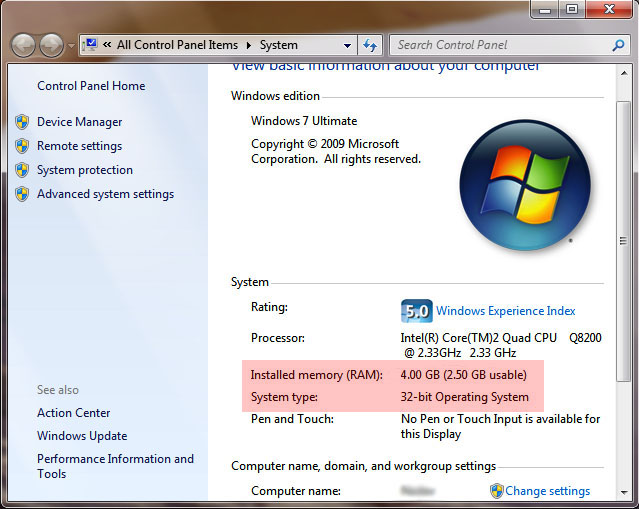Open Advanced system settings
639x509 pixels.
[105, 194]
